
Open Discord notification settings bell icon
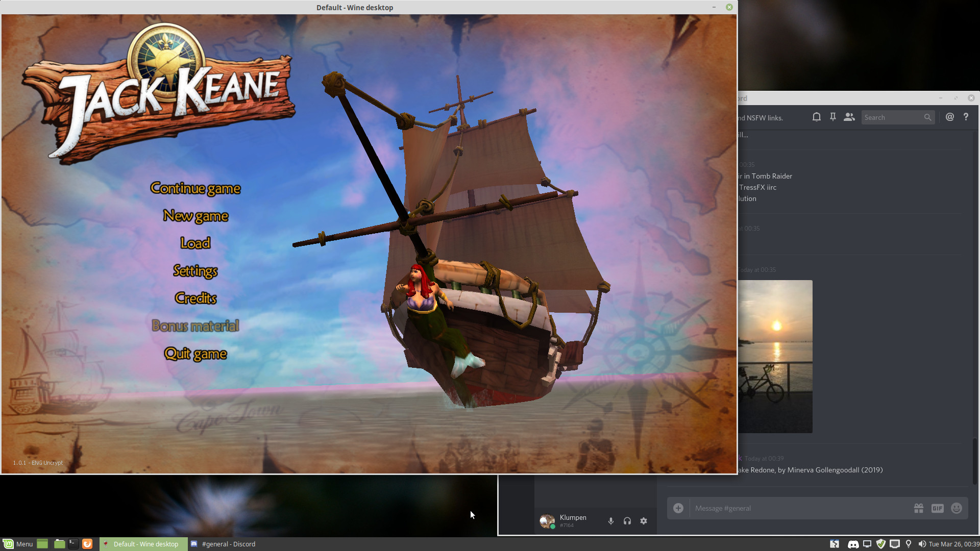coord(817,117)
